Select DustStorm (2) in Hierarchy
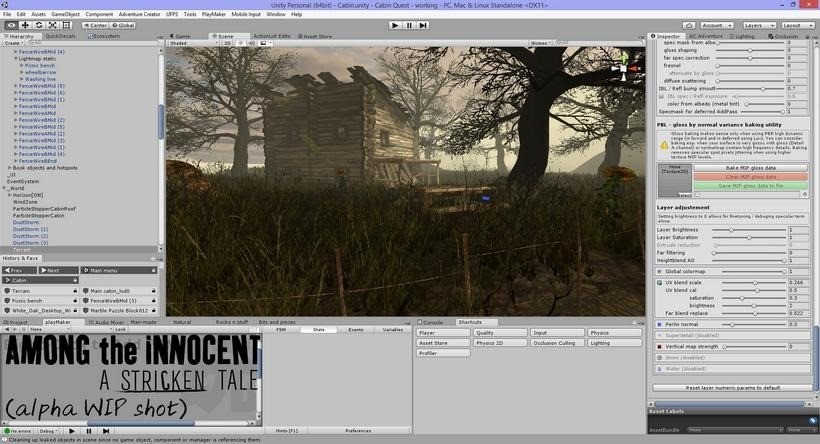Viewport: 820px width, 444px height. 30,236
